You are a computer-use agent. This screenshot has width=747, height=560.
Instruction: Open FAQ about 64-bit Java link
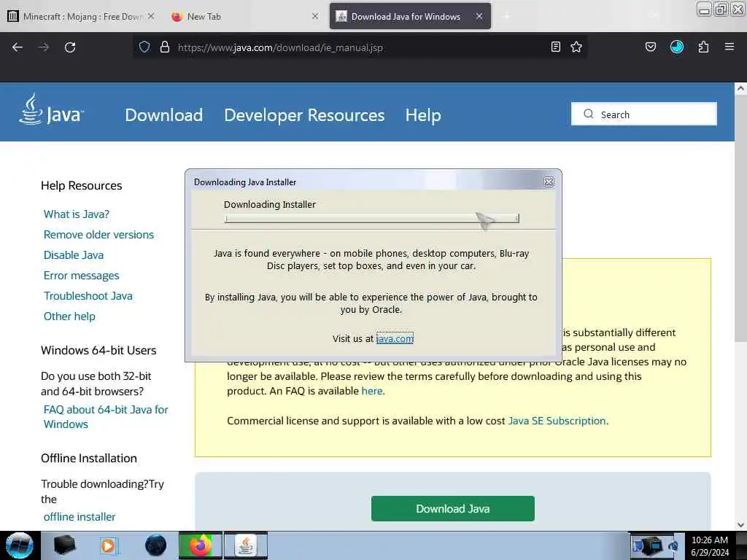coord(106,416)
